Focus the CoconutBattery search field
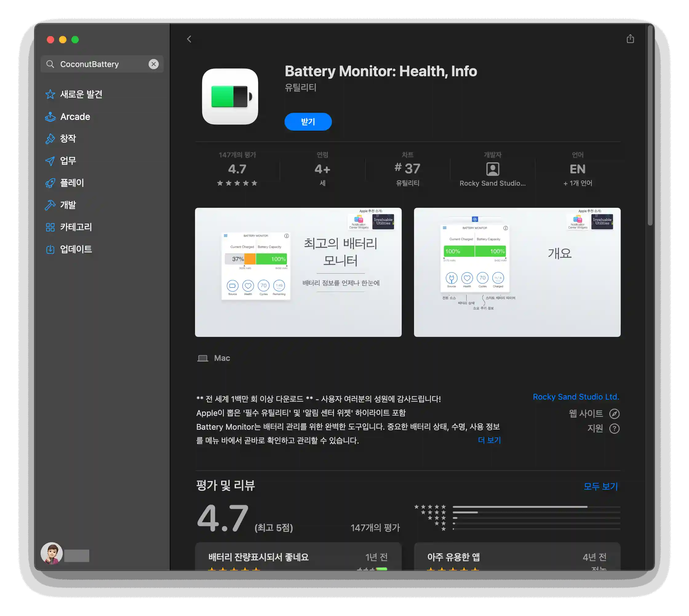 [102, 64]
